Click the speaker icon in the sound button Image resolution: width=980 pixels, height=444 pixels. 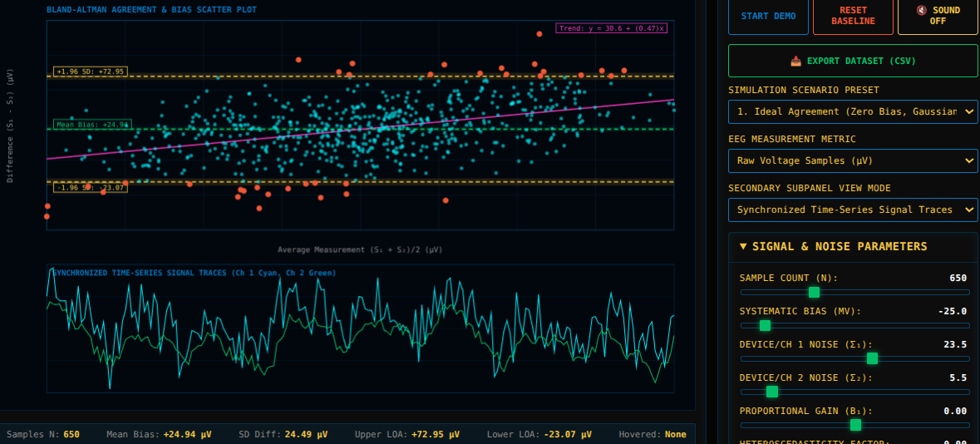click(x=921, y=11)
